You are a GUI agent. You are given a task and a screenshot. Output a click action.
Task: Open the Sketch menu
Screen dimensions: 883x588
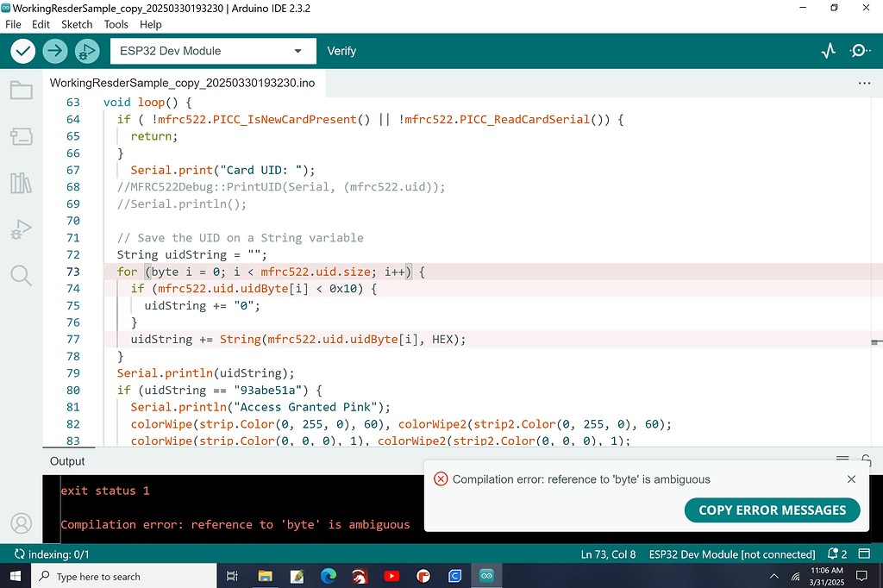[x=77, y=24]
